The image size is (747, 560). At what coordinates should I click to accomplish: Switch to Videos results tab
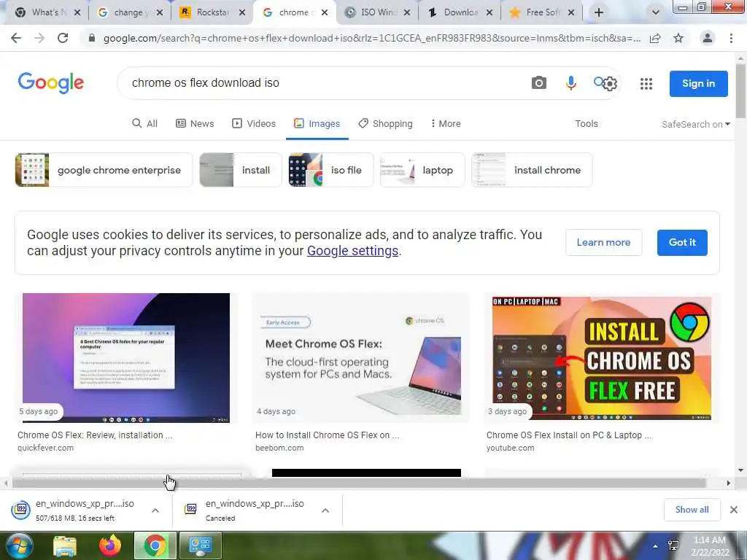click(253, 124)
